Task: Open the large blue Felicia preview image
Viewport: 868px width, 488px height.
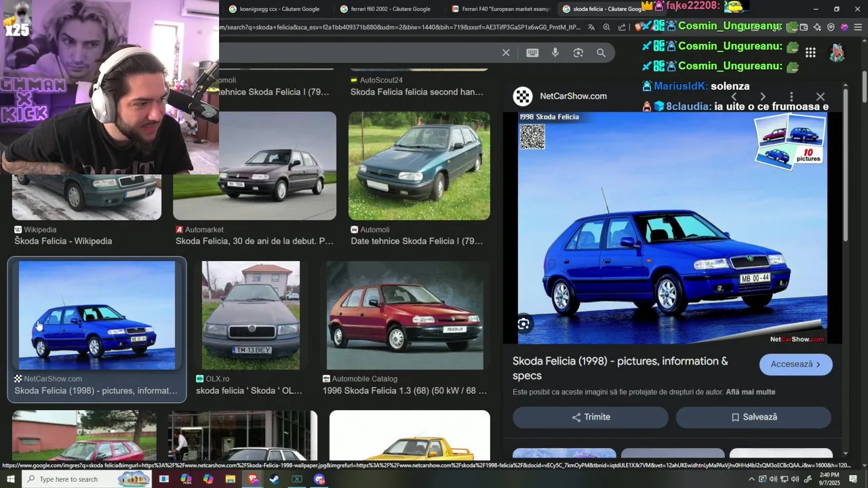Action: click(x=673, y=228)
